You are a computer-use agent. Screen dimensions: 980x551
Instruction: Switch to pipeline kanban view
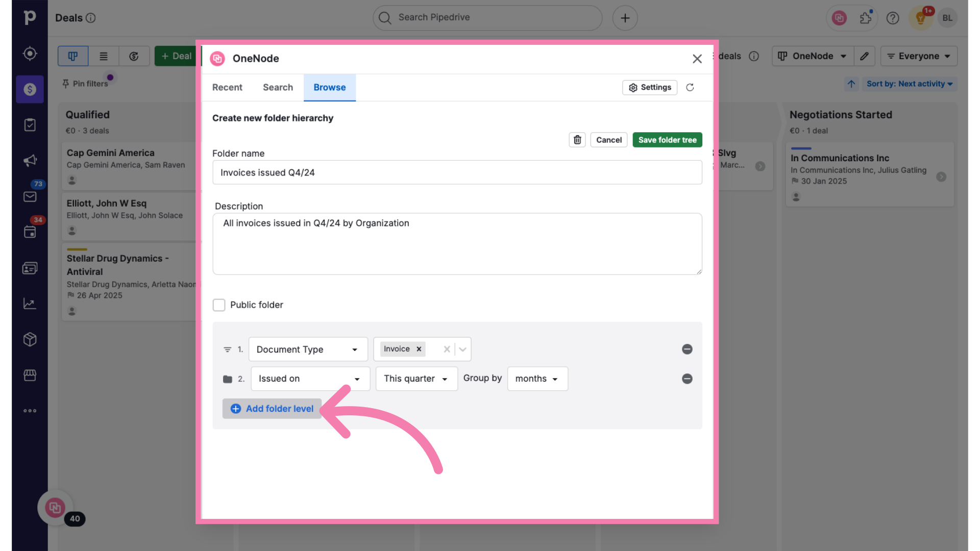coord(73,56)
